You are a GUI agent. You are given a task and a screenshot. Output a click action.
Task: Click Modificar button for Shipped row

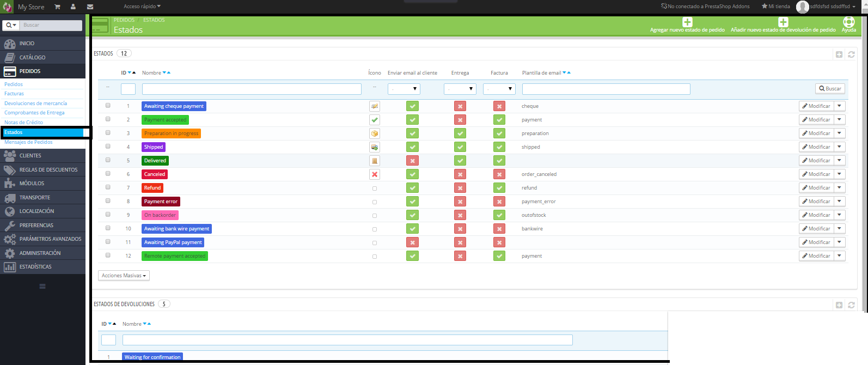(x=816, y=147)
